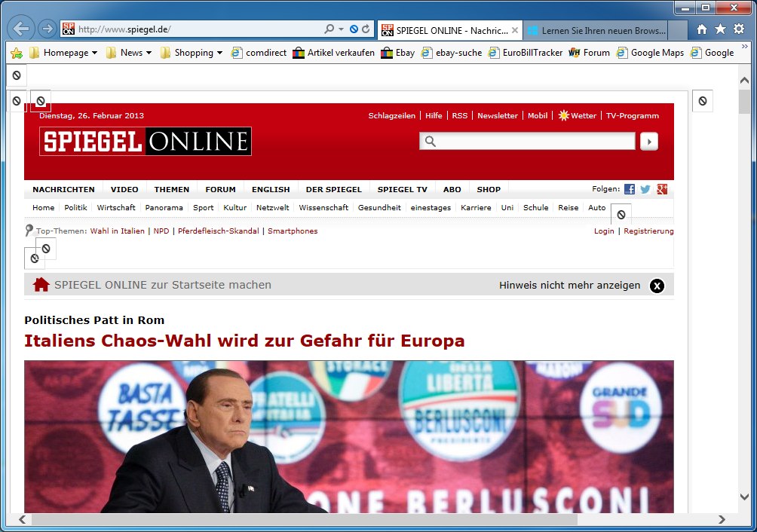Click the Refresh icon in address bar
The height and width of the screenshot is (532, 757).
tap(366, 29)
